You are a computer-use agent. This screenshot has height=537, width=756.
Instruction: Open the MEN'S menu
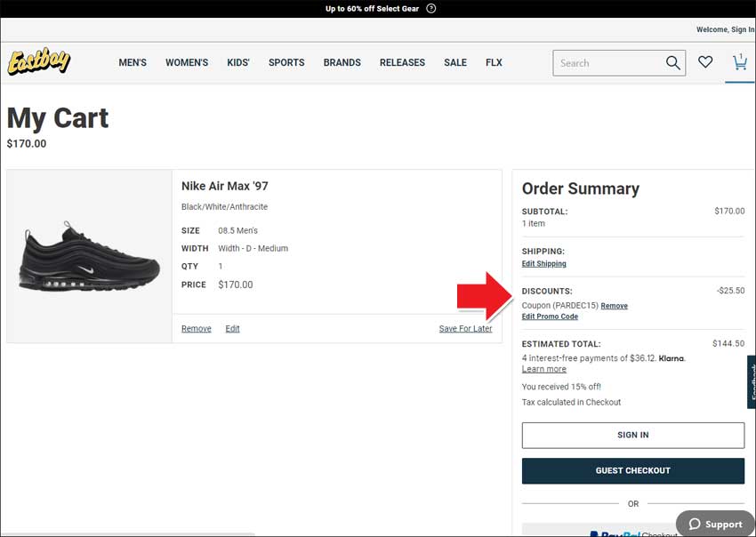point(133,62)
